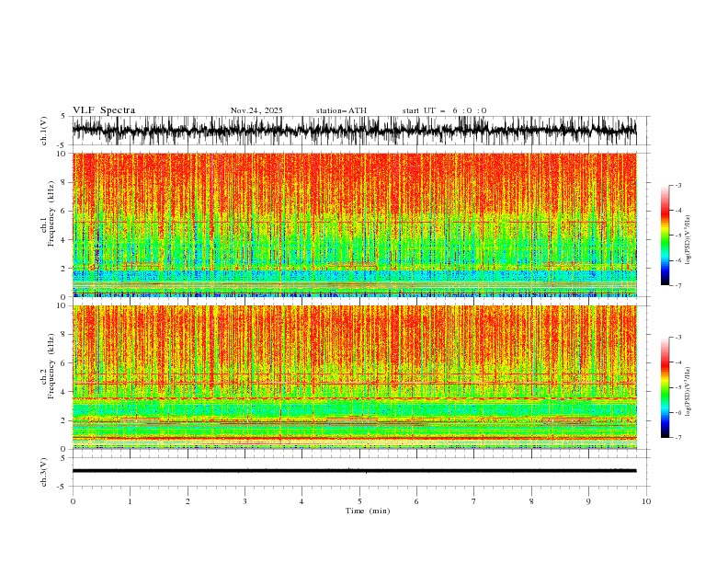Click the "5" tick on ch.1(V) axis
This screenshot has height=563, width=728.
[63, 116]
